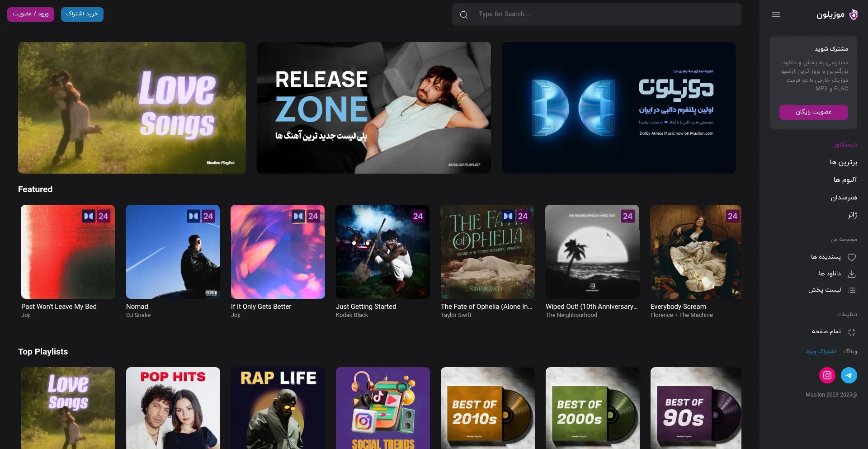Click the Musilon logo icon
This screenshot has height=449, width=868.
pos(853,14)
